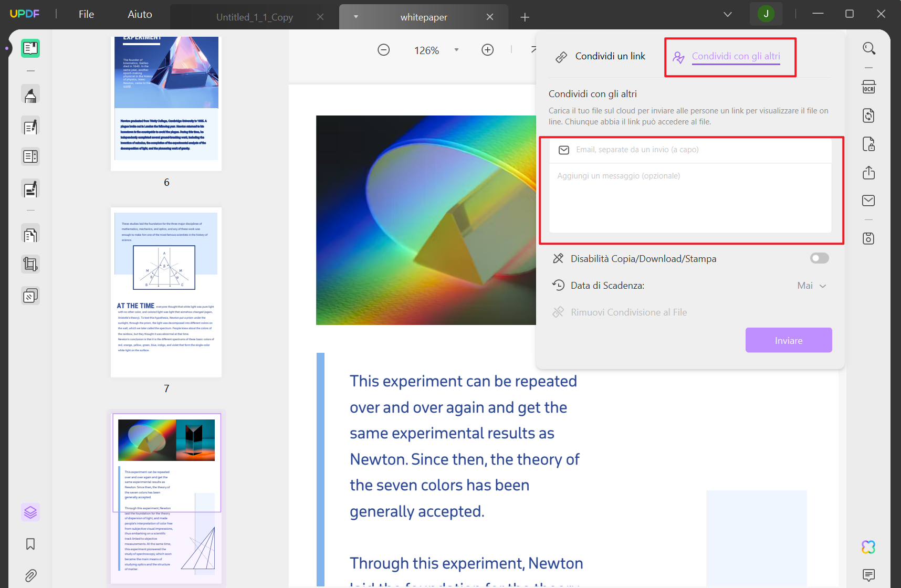Add a new tab with plus icon
This screenshot has height=588, width=901.
(525, 17)
